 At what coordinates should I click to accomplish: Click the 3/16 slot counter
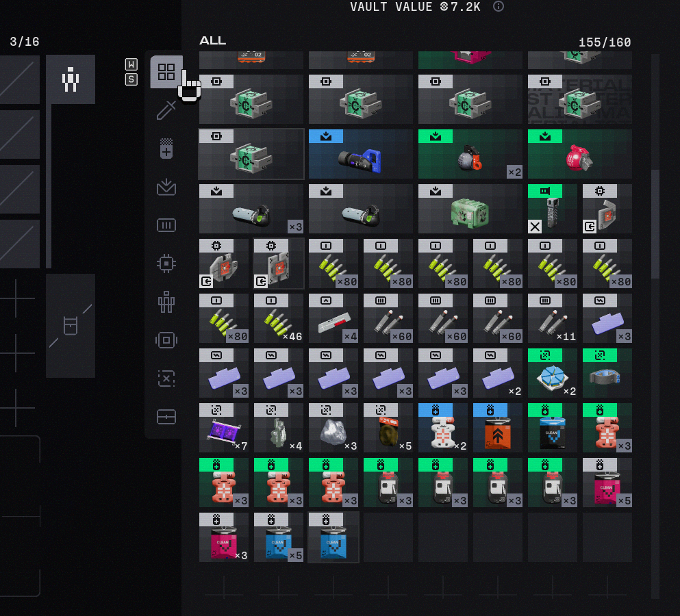click(x=24, y=42)
